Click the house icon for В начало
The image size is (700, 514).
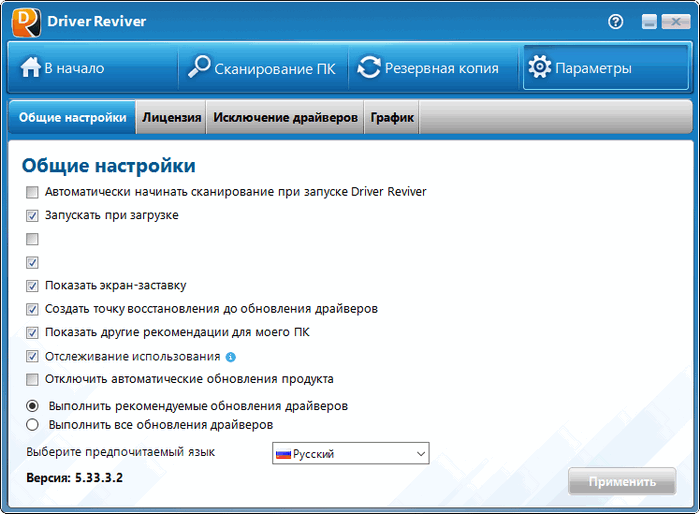(x=30, y=67)
